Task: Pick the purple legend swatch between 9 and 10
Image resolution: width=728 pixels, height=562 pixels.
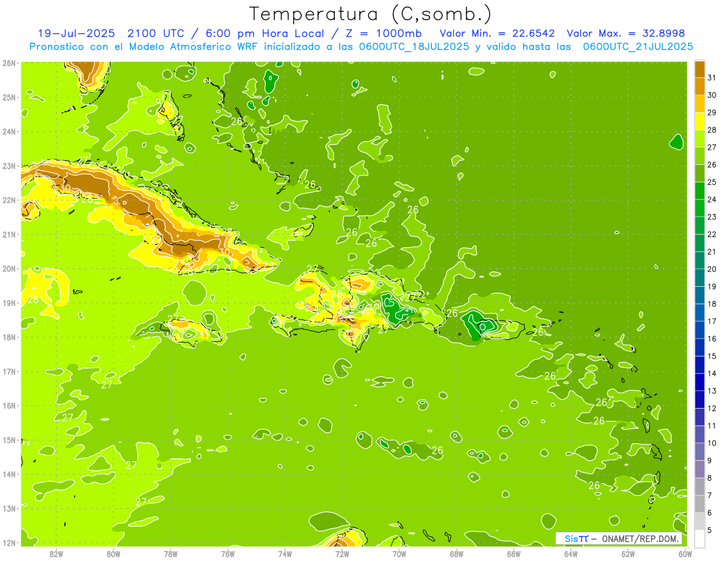Action: click(x=699, y=452)
